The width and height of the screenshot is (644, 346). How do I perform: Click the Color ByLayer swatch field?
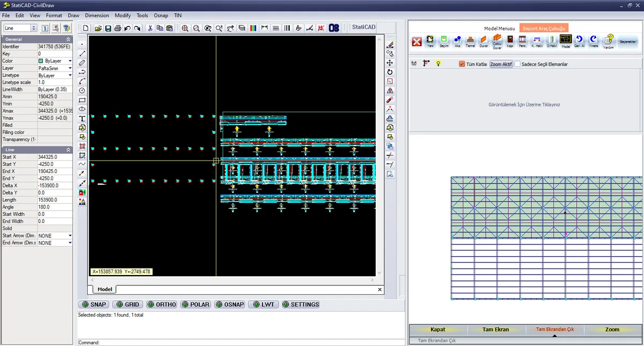pyautogui.click(x=55, y=61)
